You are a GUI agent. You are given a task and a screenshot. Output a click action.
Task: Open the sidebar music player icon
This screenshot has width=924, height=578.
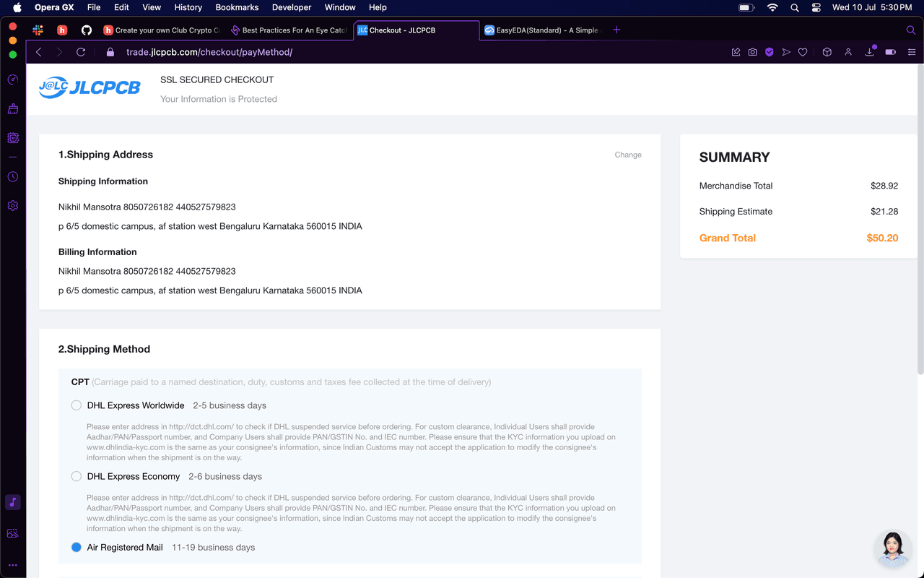click(x=13, y=502)
